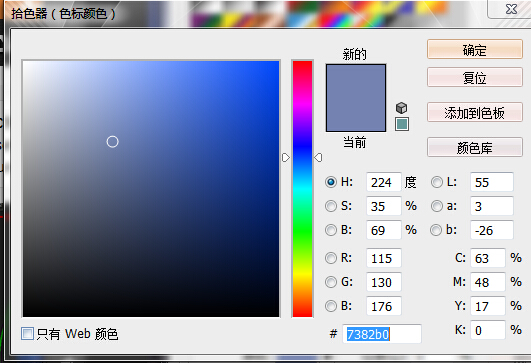Click the 新的 label above the swatch
The width and height of the screenshot is (531, 363).
coord(355,54)
